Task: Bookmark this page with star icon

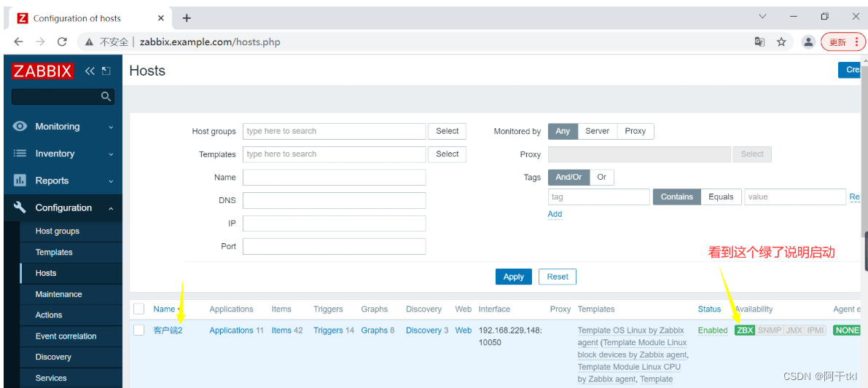Action: [x=781, y=42]
